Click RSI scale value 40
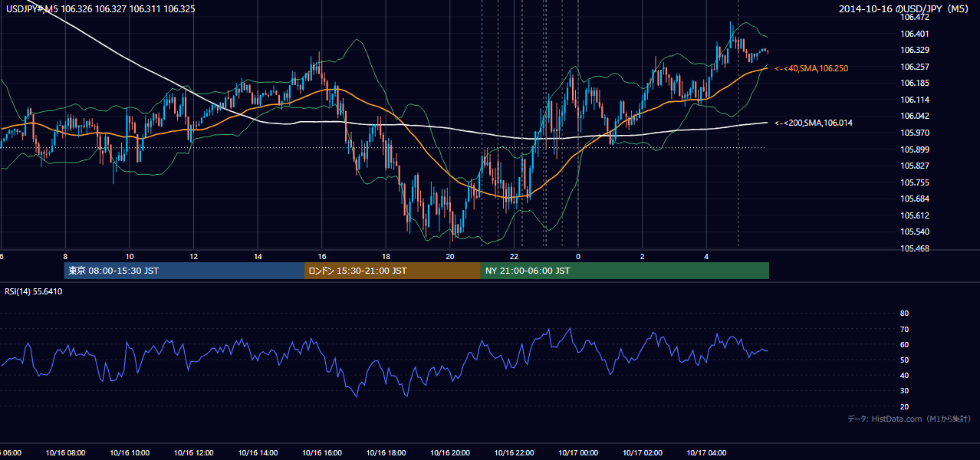This screenshot has height=460, width=980. [904, 375]
